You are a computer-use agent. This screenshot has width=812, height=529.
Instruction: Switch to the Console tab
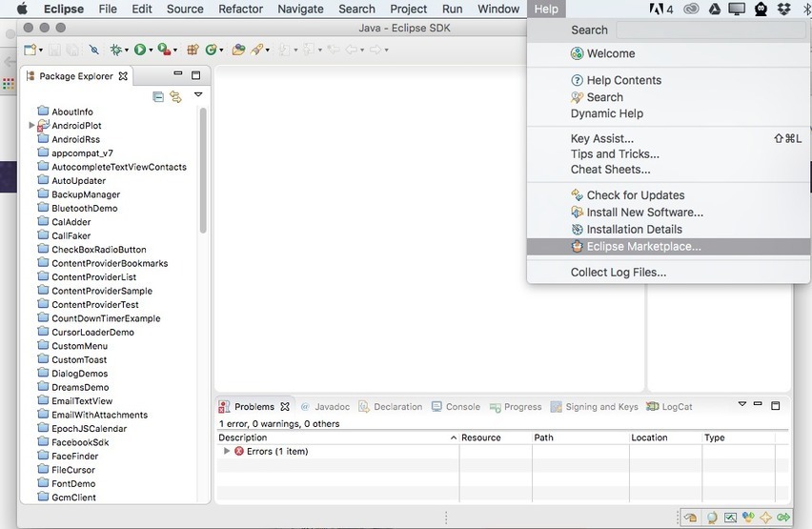[457, 407]
